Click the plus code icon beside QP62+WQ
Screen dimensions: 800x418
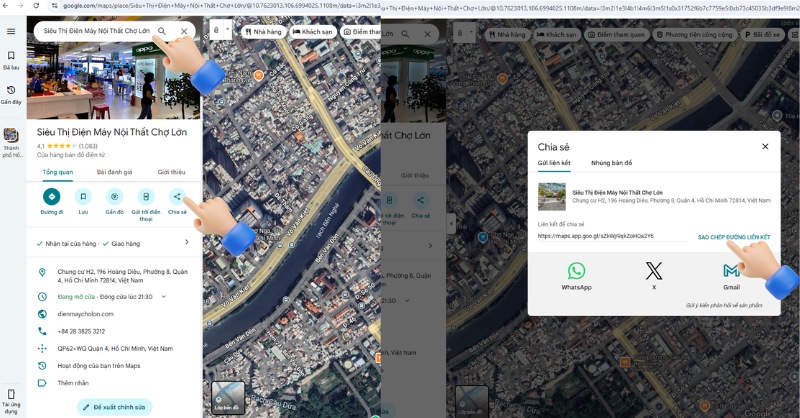click(42, 349)
